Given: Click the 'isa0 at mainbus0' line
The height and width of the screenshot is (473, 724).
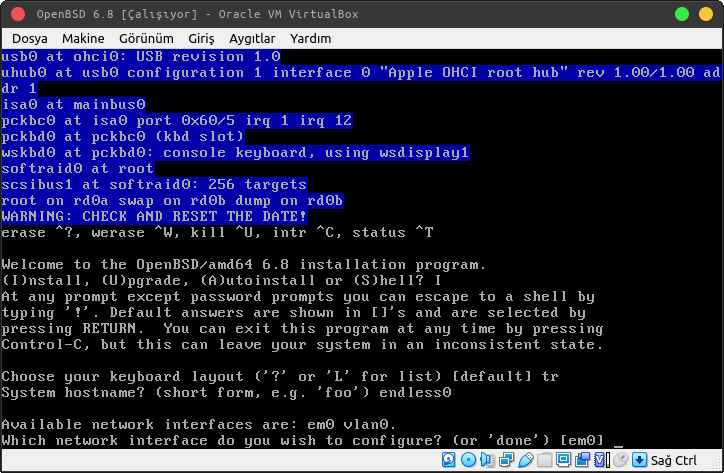Looking at the screenshot, I should pyautogui.click(x=74, y=104).
